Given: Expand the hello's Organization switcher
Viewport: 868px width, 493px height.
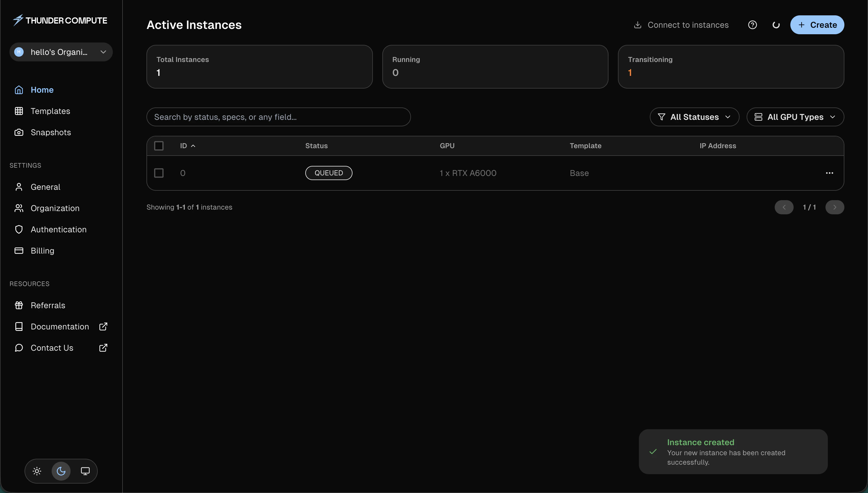Looking at the screenshot, I should (x=61, y=52).
